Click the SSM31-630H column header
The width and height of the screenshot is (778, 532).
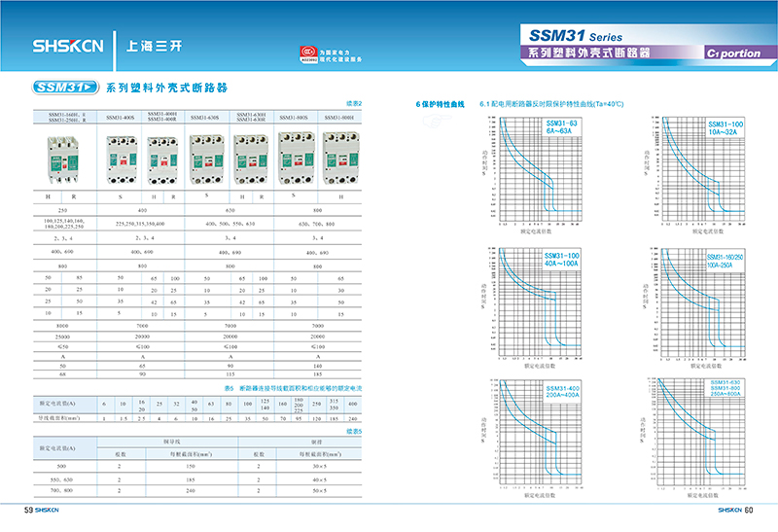pos(252,117)
